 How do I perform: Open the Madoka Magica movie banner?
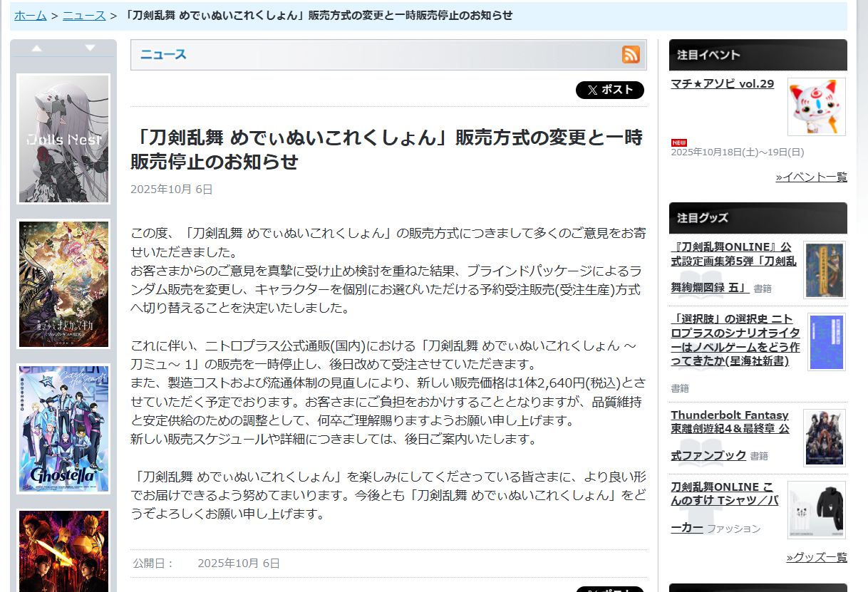click(x=63, y=284)
